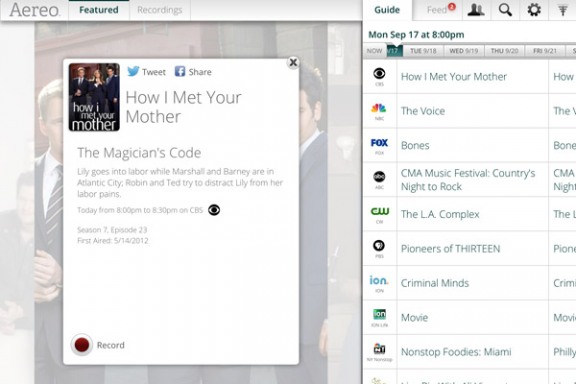Open the Recordings tab
The width and height of the screenshot is (576, 384).
pos(160,10)
